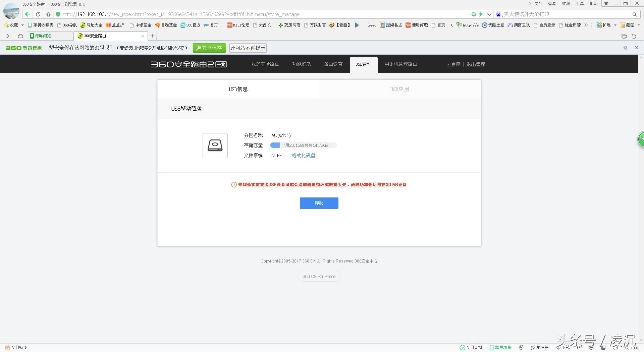Dismiss the password save prompt bar
The width and height of the screenshot is (644, 352).
click(x=636, y=48)
